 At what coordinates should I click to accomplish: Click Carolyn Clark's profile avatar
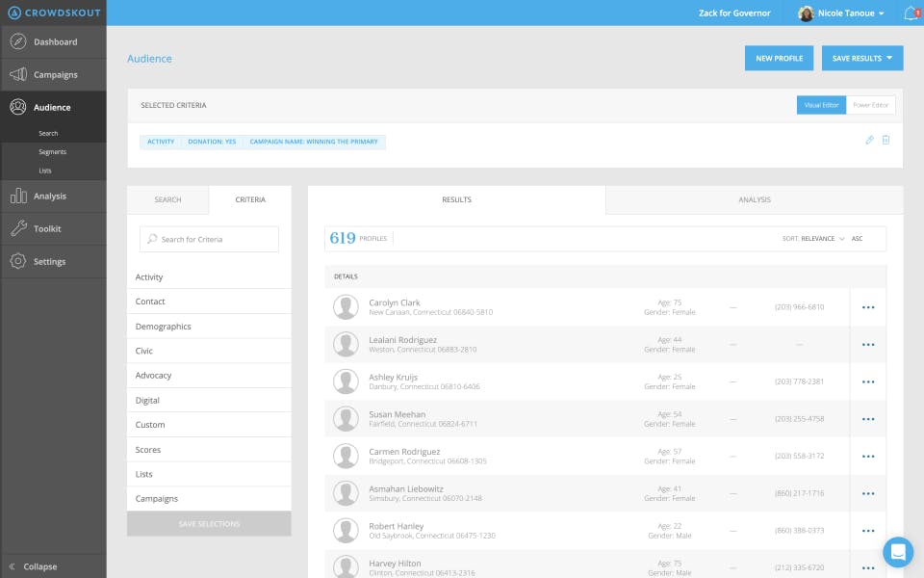[346, 307]
